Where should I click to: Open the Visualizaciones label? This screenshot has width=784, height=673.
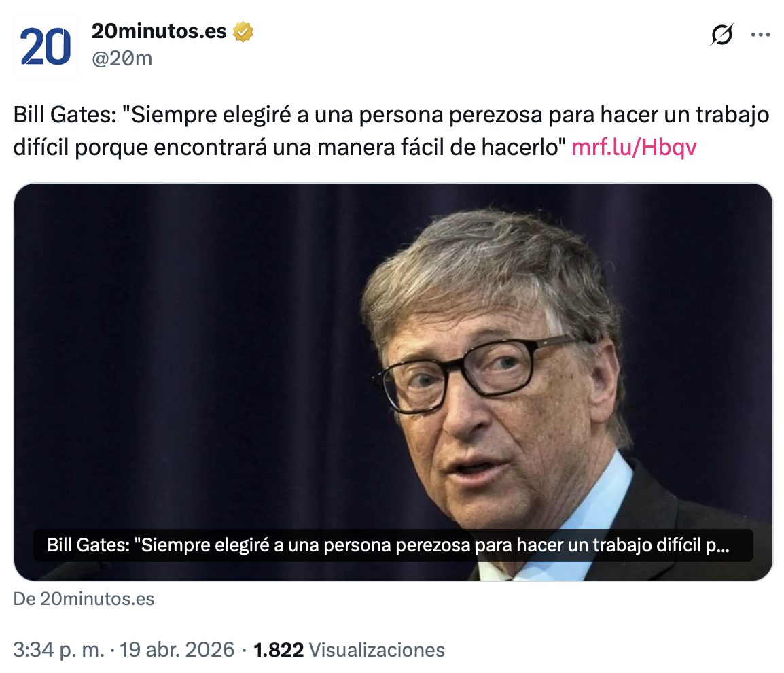(377, 650)
